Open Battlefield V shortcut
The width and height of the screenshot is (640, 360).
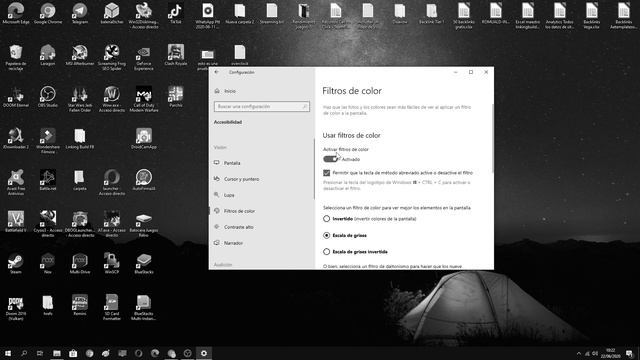point(16,222)
